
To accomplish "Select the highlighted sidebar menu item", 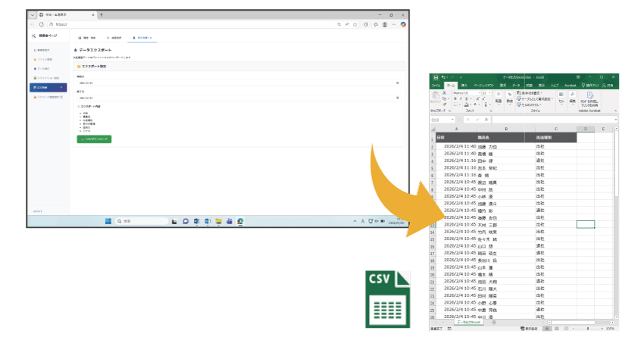I will click(x=48, y=88).
